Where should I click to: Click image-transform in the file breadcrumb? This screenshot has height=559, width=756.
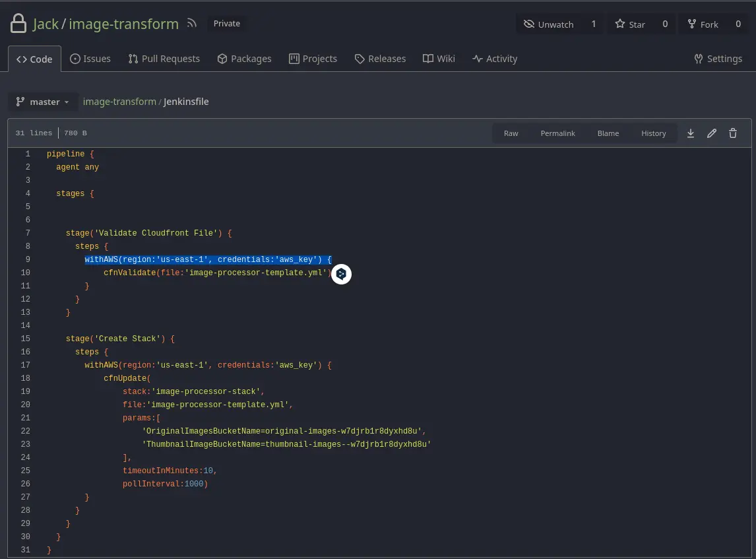pyautogui.click(x=119, y=102)
